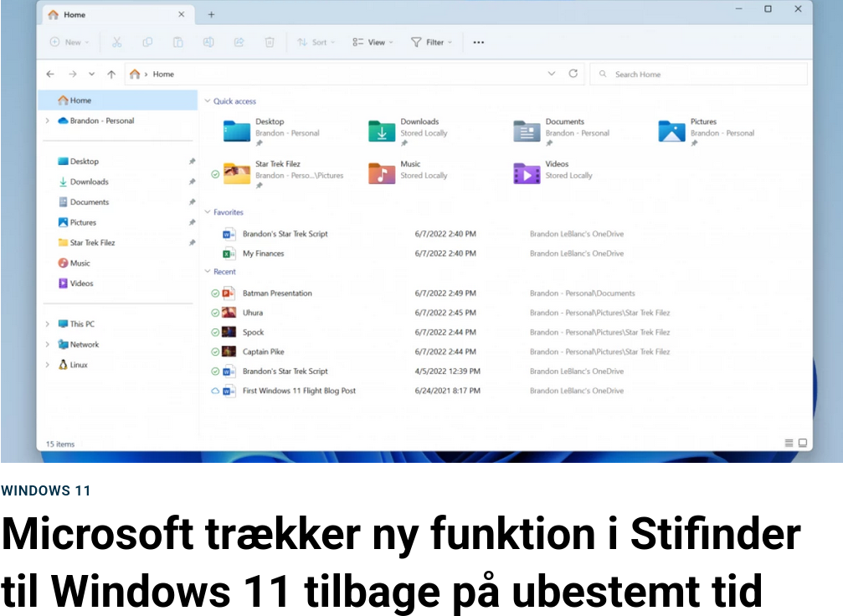The image size is (843, 616).
Task: Click the Home breadcrumb in address bar
Action: coord(163,74)
